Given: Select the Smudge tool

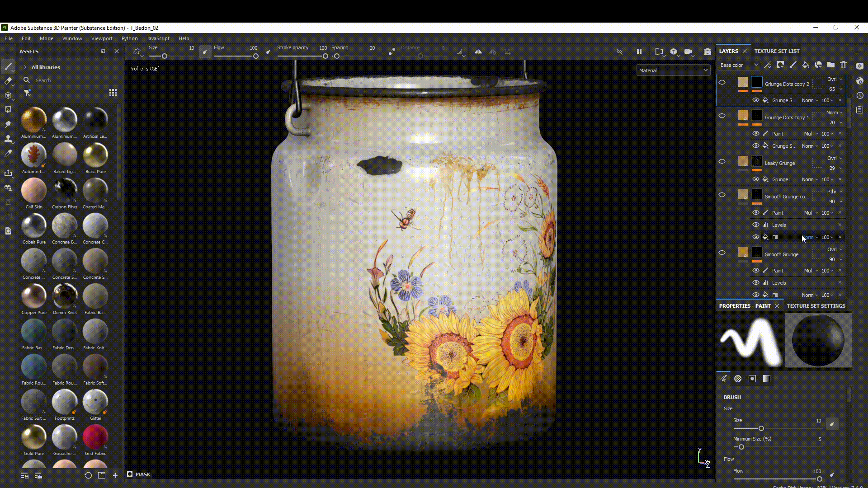Looking at the screenshot, I should 8,124.
